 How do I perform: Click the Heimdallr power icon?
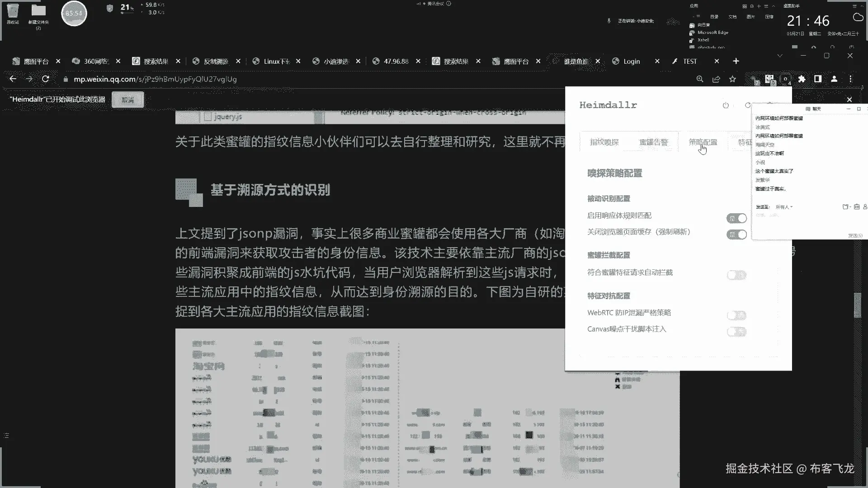click(x=726, y=105)
